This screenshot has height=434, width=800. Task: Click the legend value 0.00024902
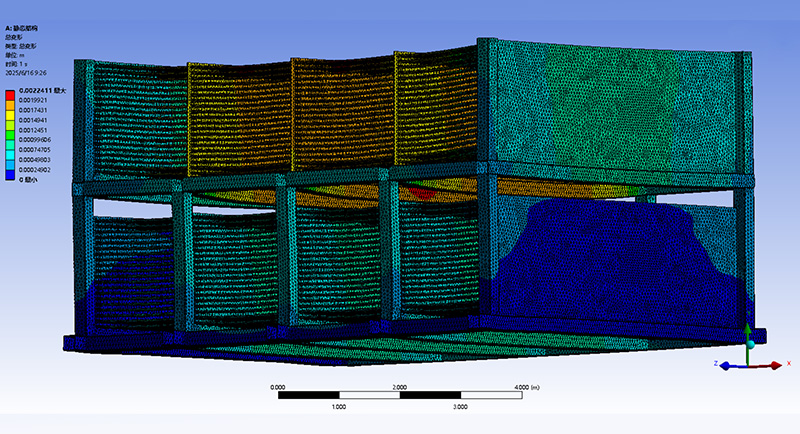(35, 170)
